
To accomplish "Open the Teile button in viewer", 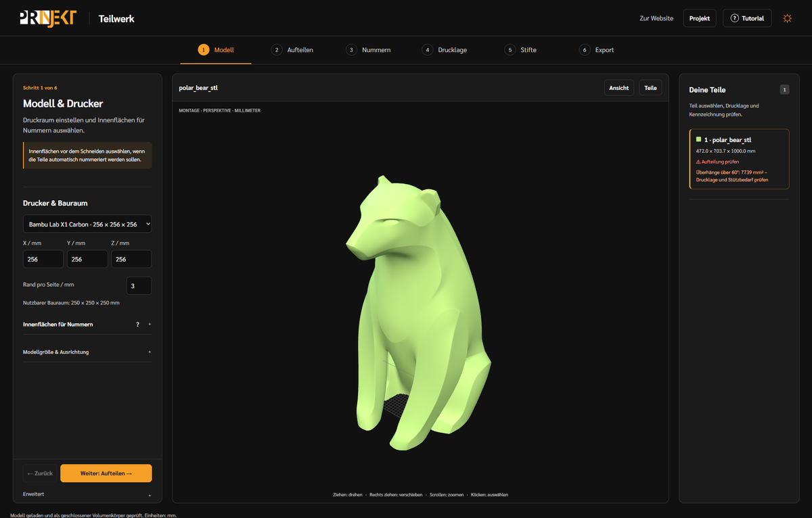I will (x=650, y=88).
